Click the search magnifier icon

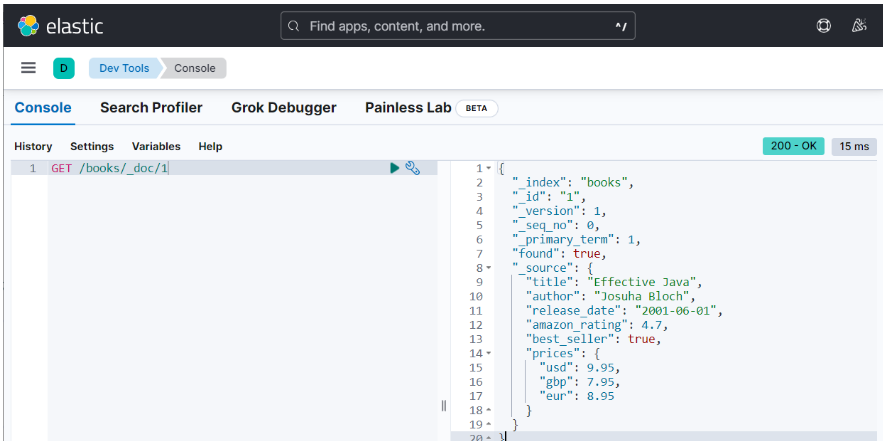tap(293, 26)
